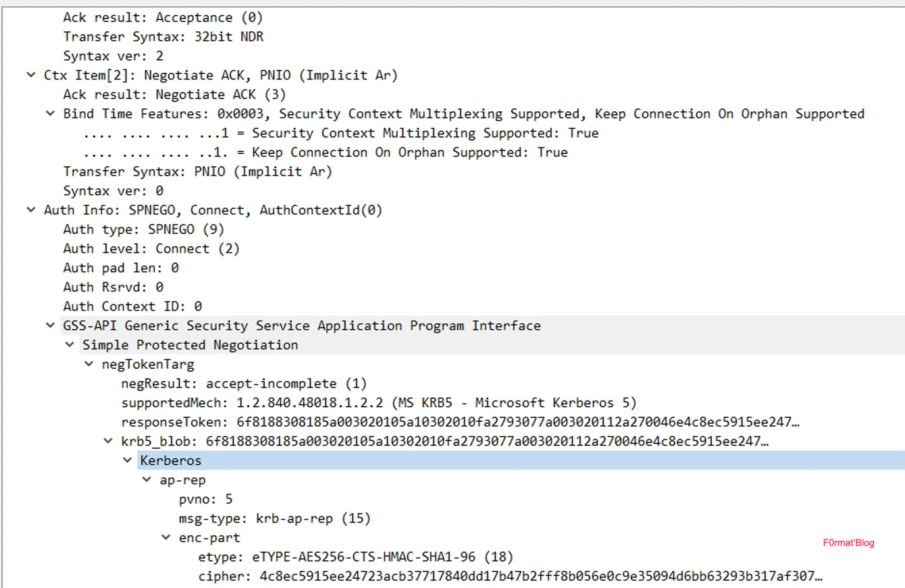Select Auth level: Connect row
Viewport: 905px width, 588px height.
click(x=151, y=249)
